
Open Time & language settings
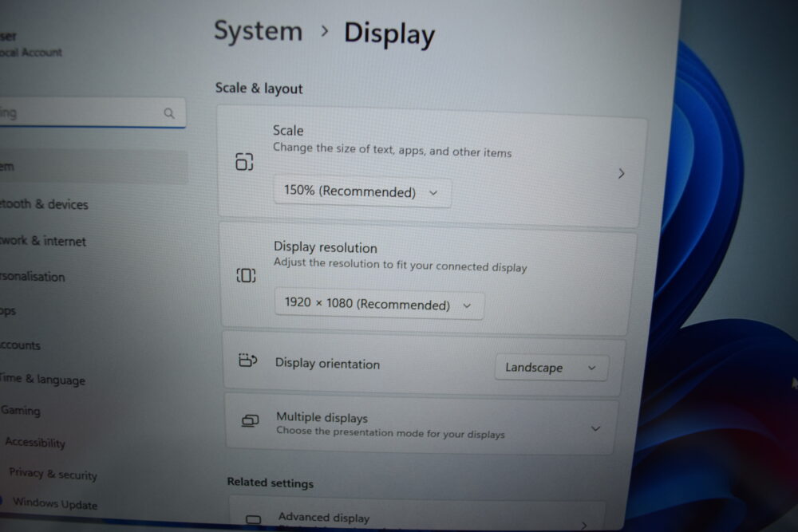coord(42,380)
